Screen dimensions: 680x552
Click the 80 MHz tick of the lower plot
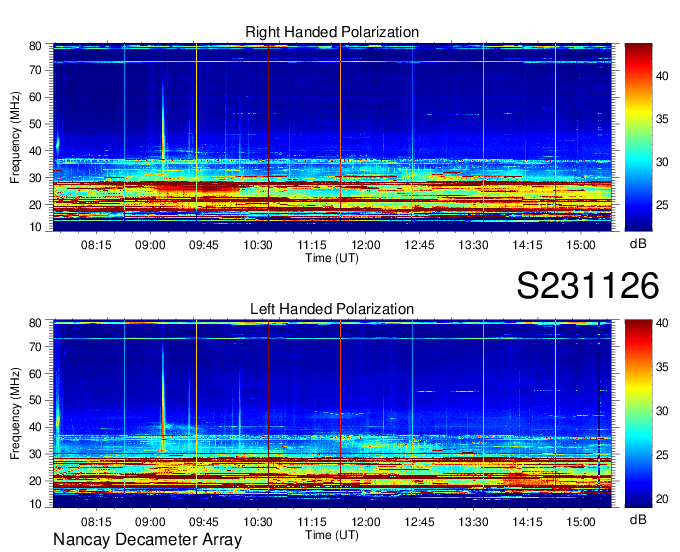[35, 323]
